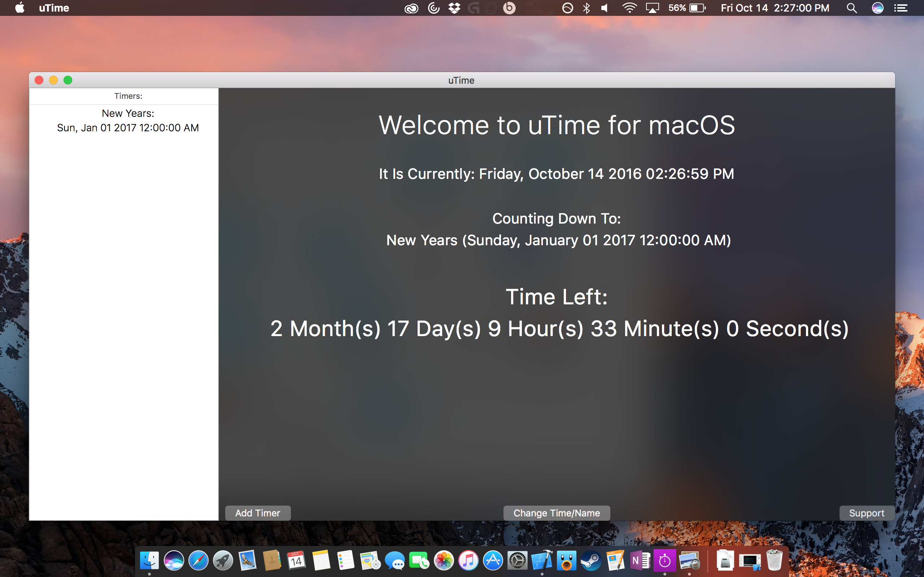This screenshot has height=577, width=924.
Task: Click the Dropbox menu bar icon
Action: tap(454, 8)
